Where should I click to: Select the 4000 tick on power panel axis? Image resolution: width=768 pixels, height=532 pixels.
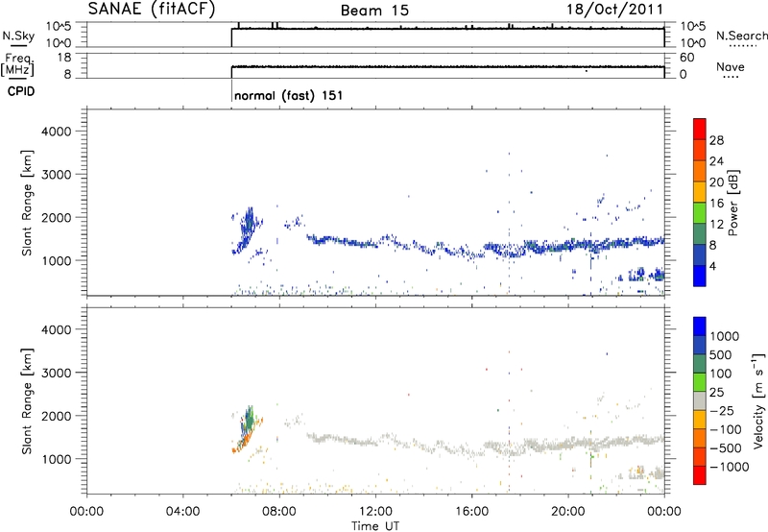[x=56, y=132]
